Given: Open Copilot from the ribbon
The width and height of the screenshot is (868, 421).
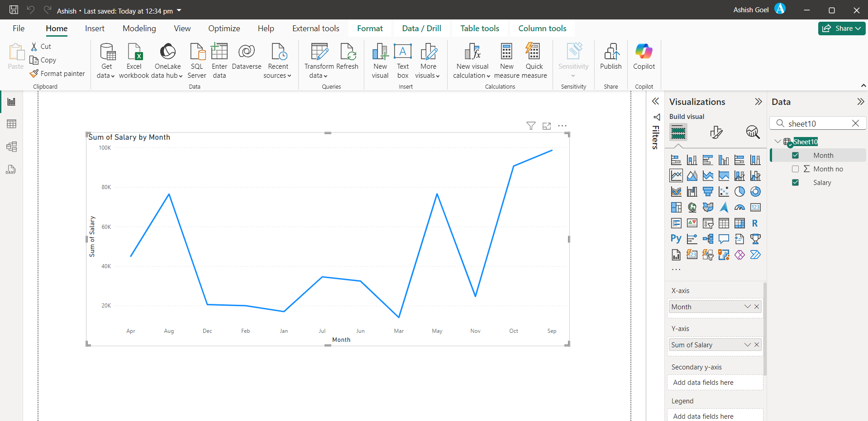Looking at the screenshot, I should click(x=644, y=59).
